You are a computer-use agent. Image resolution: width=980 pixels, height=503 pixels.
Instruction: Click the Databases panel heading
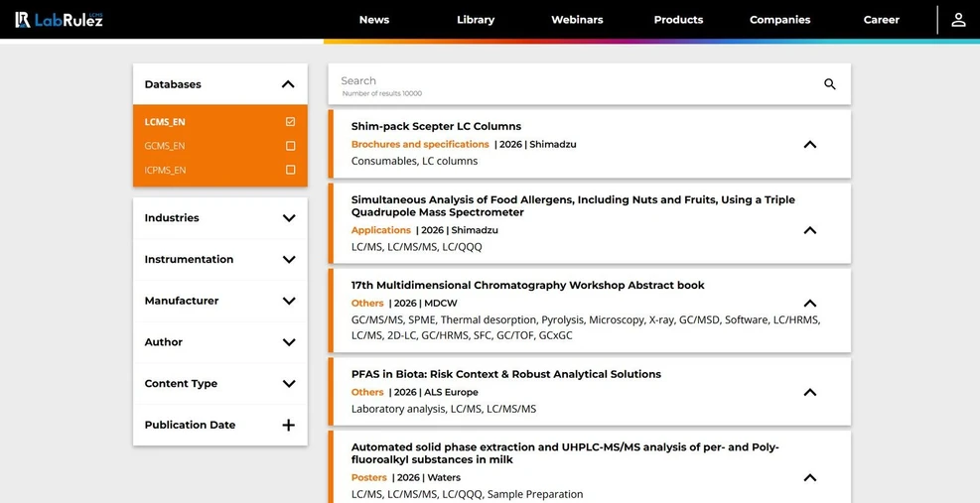point(173,83)
